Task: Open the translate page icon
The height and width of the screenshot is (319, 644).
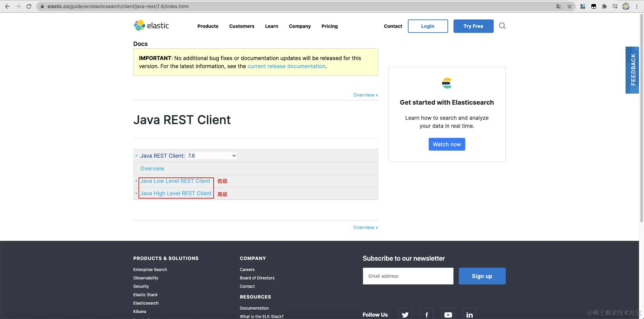Action: click(x=559, y=6)
